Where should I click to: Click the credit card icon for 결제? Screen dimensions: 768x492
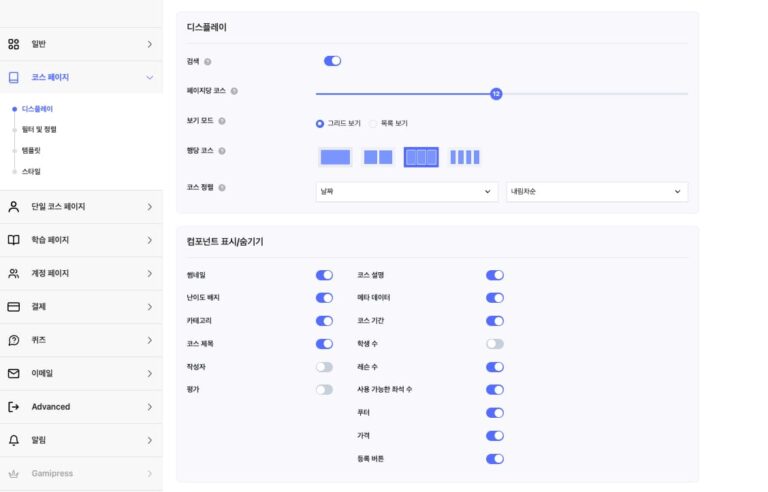click(x=14, y=307)
